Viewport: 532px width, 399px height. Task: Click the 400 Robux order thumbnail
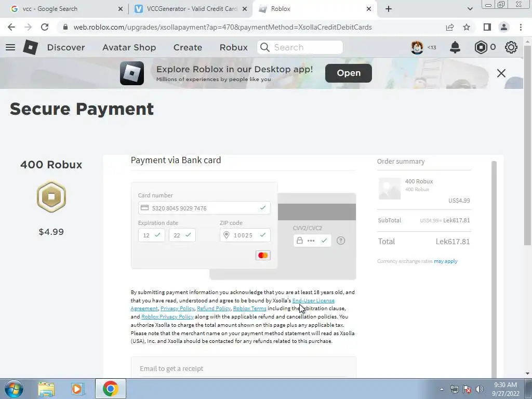pyautogui.click(x=390, y=188)
